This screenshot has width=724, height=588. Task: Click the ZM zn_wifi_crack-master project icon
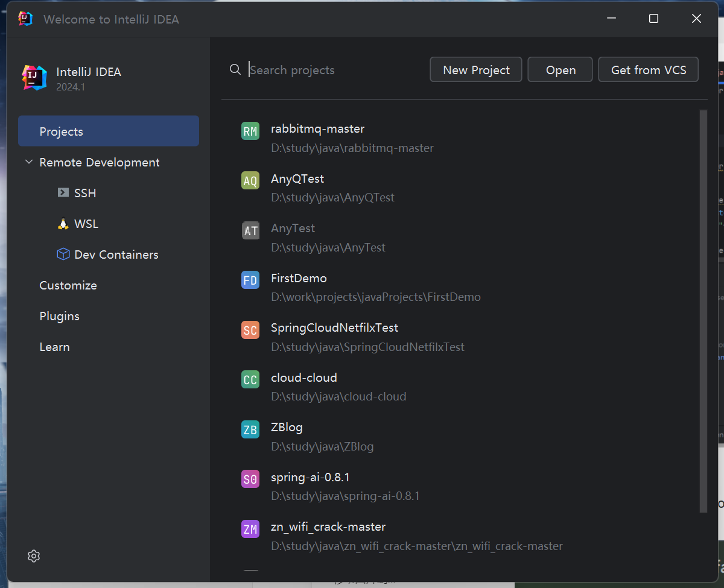[250, 530]
